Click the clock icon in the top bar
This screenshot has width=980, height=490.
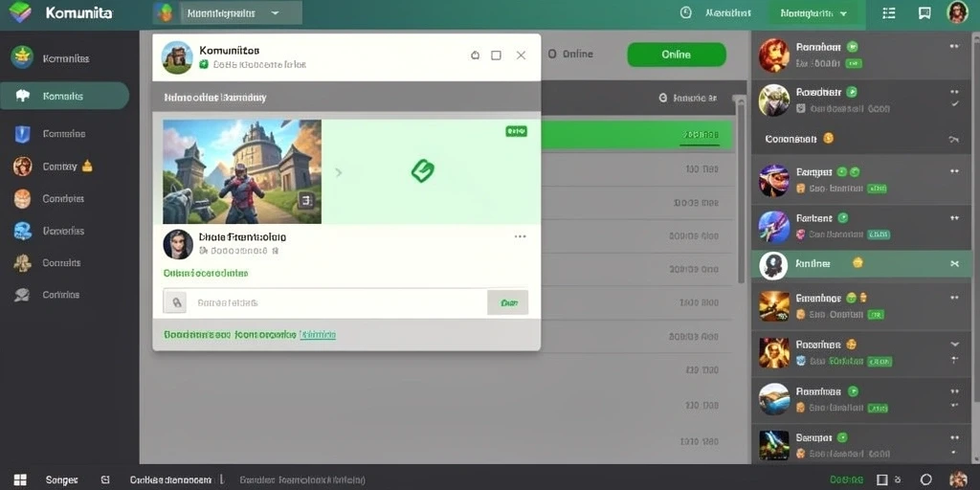tap(685, 12)
